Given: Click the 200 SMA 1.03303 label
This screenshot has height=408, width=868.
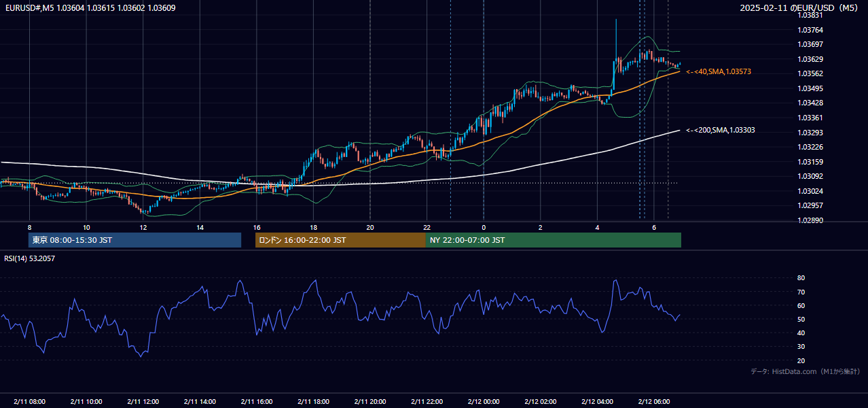Looking at the screenshot, I should point(720,130).
